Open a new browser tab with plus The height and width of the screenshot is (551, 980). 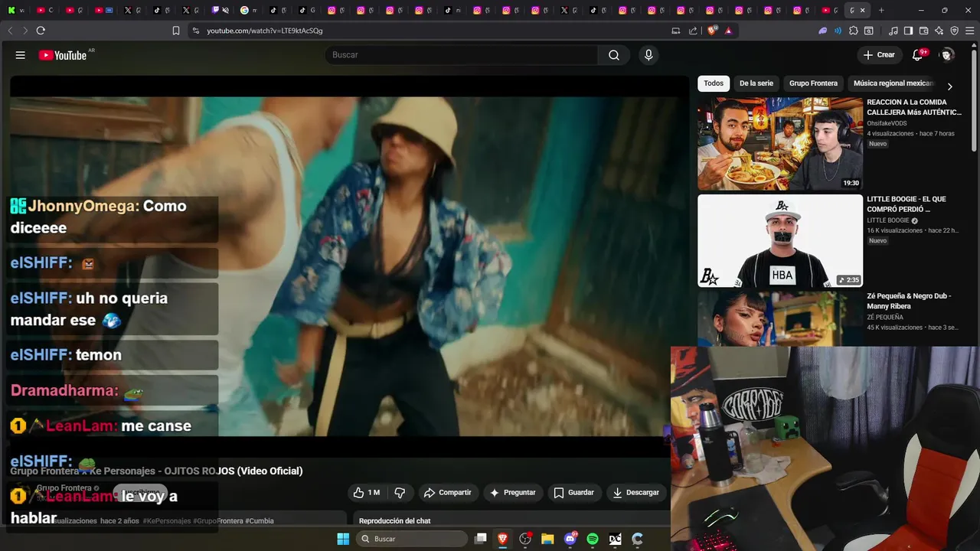(881, 10)
